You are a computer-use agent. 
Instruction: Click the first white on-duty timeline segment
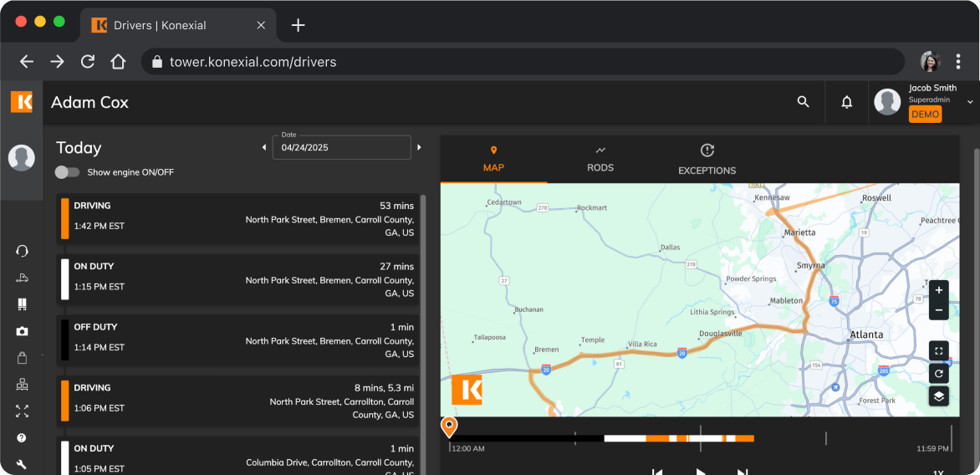[625, 439]
